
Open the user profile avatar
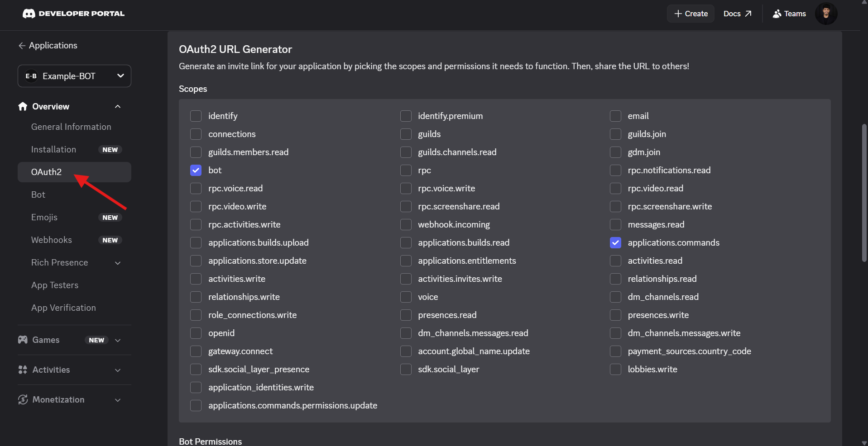coord(826,14)
